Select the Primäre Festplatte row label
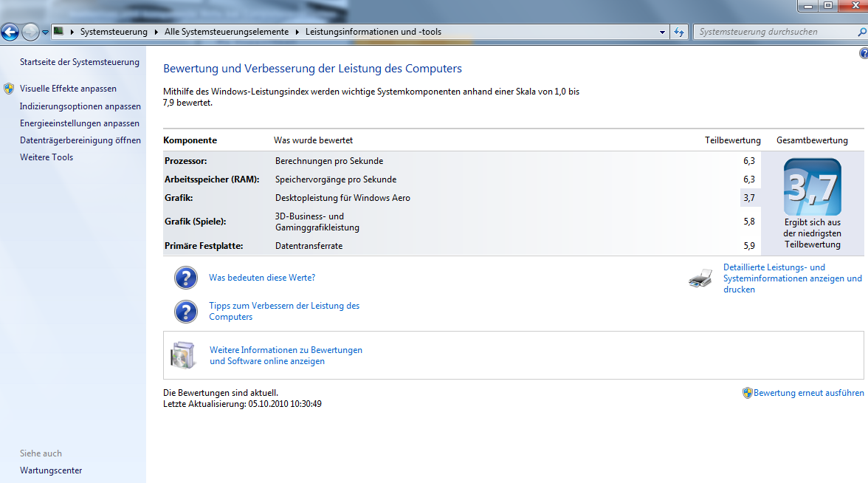The image size is (868, 483). pyautogui.click(x=204, y=246)
